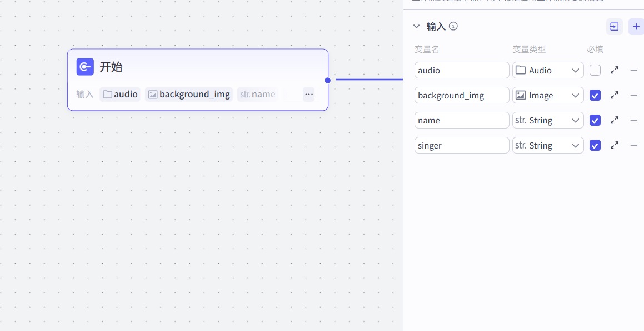
Task: Click the 开始 node output connector dot
Action: click(x=328, y=80)
